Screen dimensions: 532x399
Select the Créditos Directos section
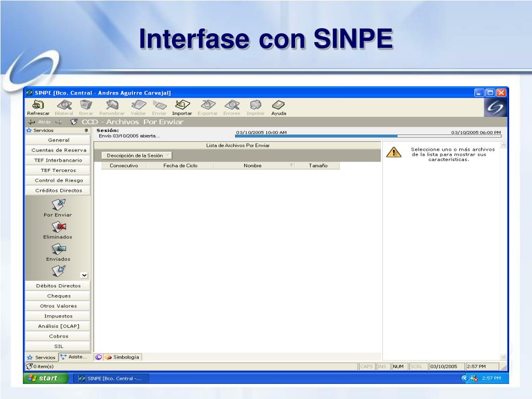pos(58,191)
